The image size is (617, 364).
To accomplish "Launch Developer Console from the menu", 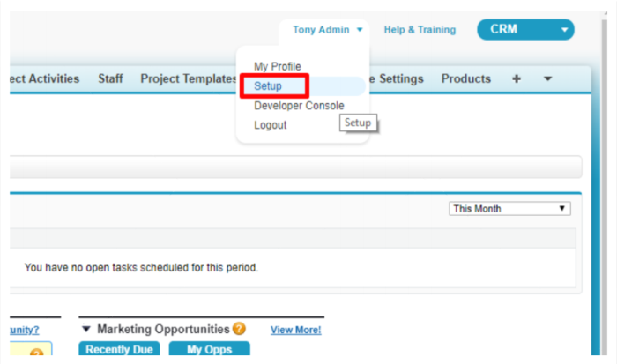I will click(x=299, y=106).
